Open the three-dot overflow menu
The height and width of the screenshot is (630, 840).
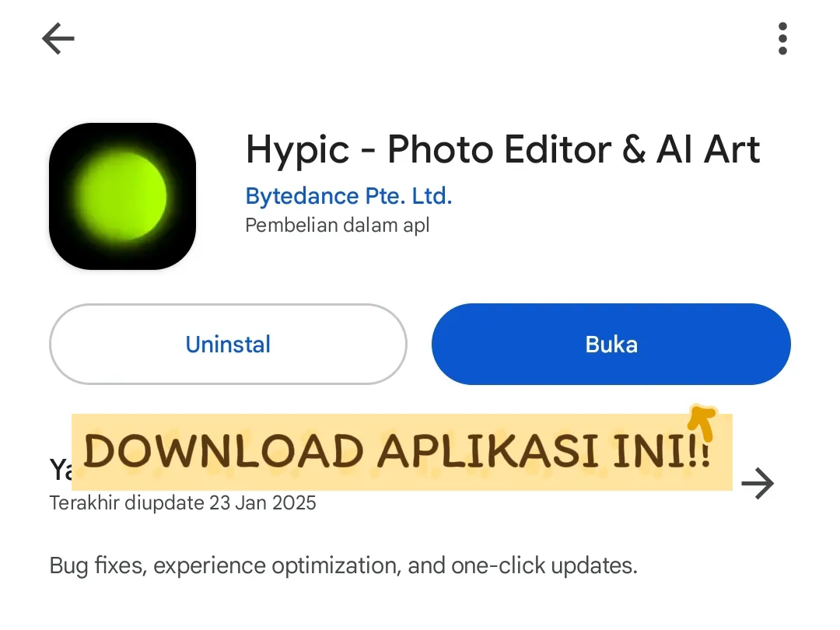pos(782,39)
